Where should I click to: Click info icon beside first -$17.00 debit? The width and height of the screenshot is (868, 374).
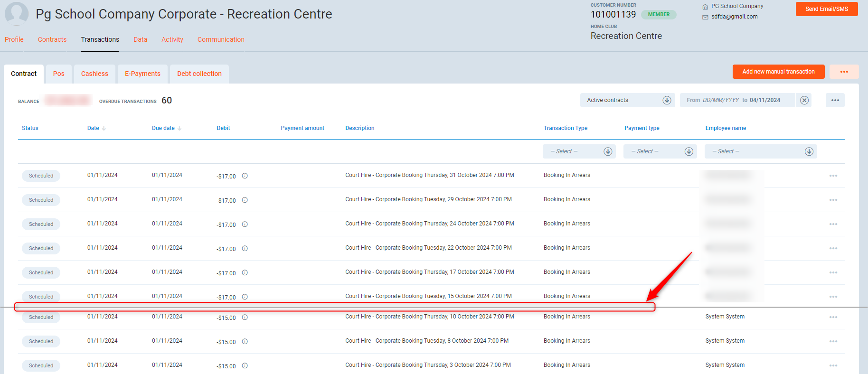click(x=245, y=176)
